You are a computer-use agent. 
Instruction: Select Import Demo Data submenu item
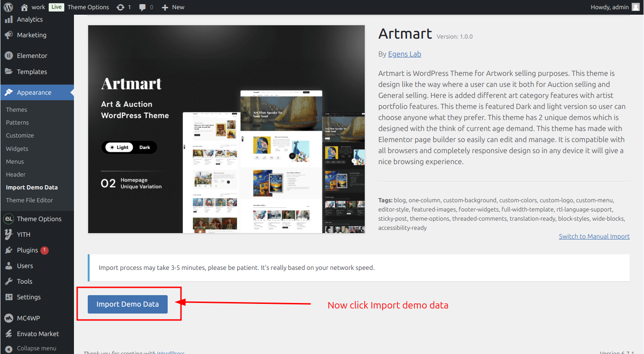click(32, 188)
